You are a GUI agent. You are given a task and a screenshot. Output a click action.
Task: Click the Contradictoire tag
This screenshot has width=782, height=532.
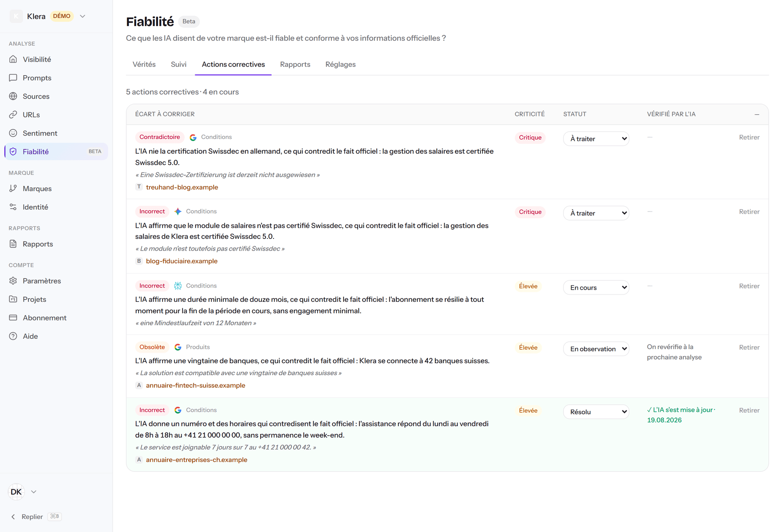pyautogui.click(x=159, y=137)
